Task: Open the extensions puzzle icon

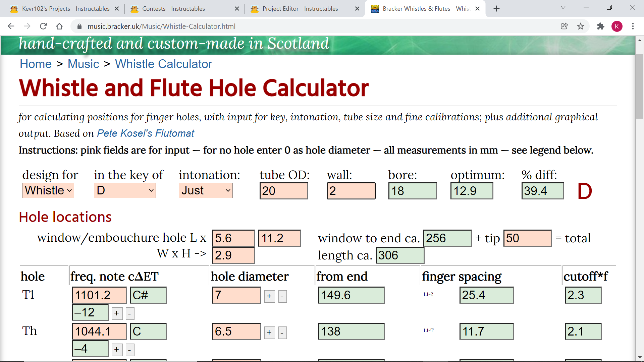Action: [601, 26]
